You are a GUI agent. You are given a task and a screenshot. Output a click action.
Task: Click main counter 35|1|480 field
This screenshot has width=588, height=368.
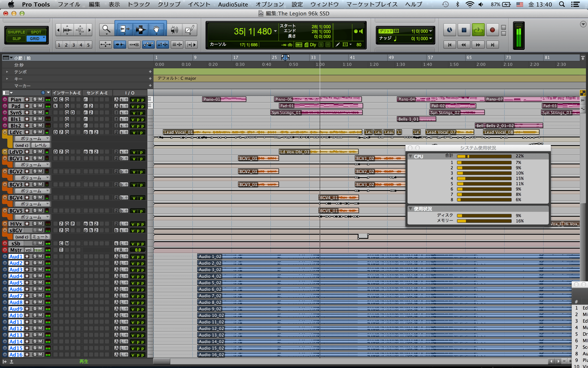pyautogui.click(x=253, y=31)
